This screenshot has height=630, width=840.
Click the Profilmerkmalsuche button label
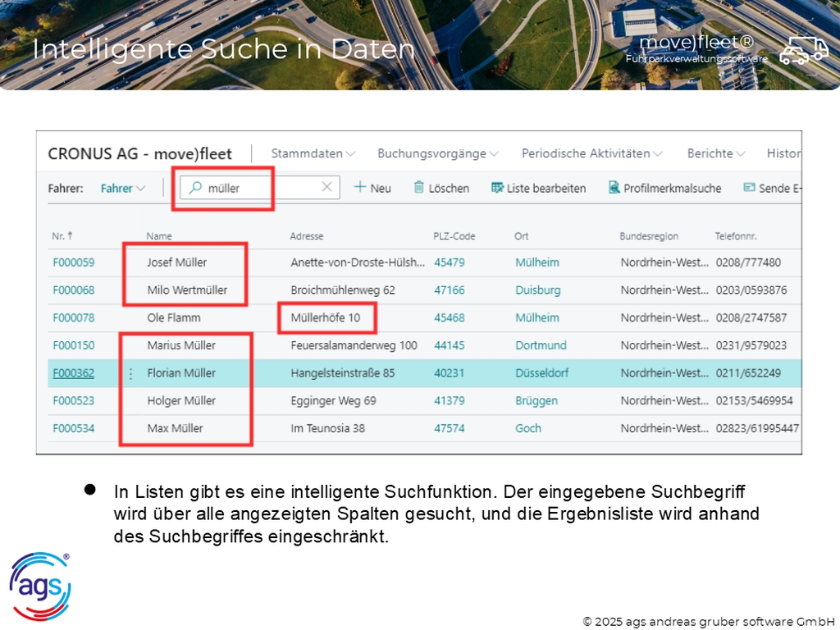pos(673,189)
